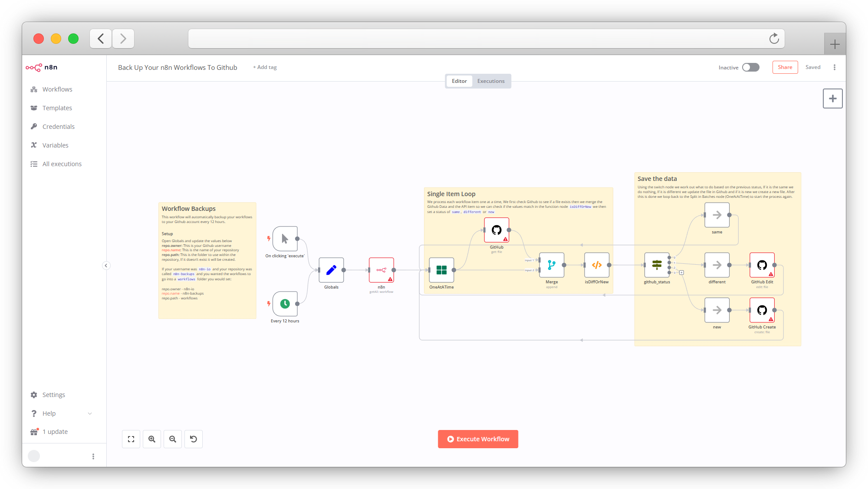Image resolution: width=868 pixels, height=489 pixels.
Task: Click the Saved status label
Action: [813, 67]
